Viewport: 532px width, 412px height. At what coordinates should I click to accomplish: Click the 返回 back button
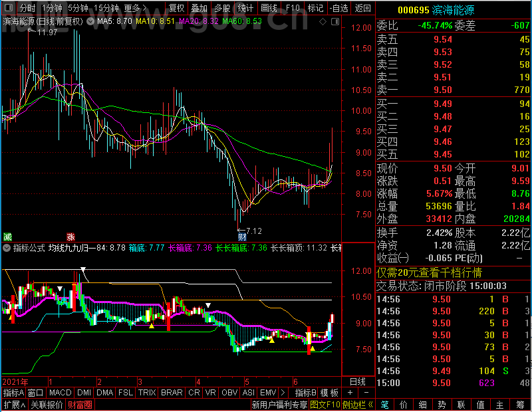[362, 8]
